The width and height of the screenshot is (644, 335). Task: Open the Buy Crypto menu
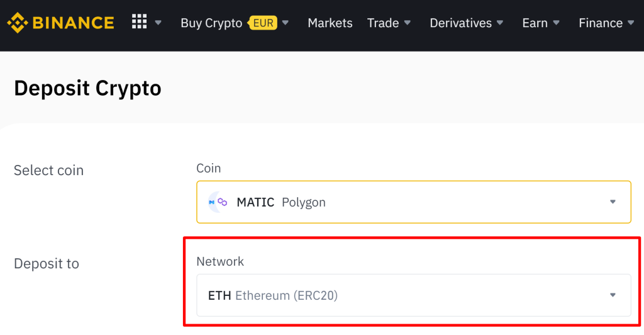(x=211, y=23)
